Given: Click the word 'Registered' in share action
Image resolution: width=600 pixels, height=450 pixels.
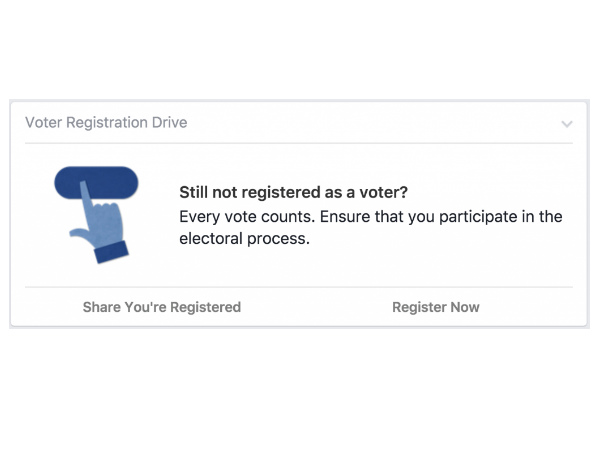Looking at the screenshot, I should coord(206,307).
